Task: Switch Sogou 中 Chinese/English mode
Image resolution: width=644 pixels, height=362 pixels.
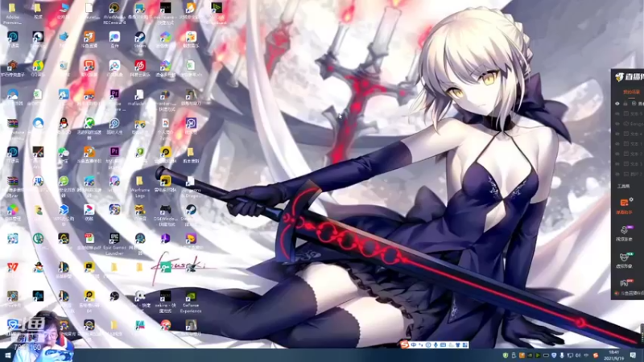Action: click(414, 345)
